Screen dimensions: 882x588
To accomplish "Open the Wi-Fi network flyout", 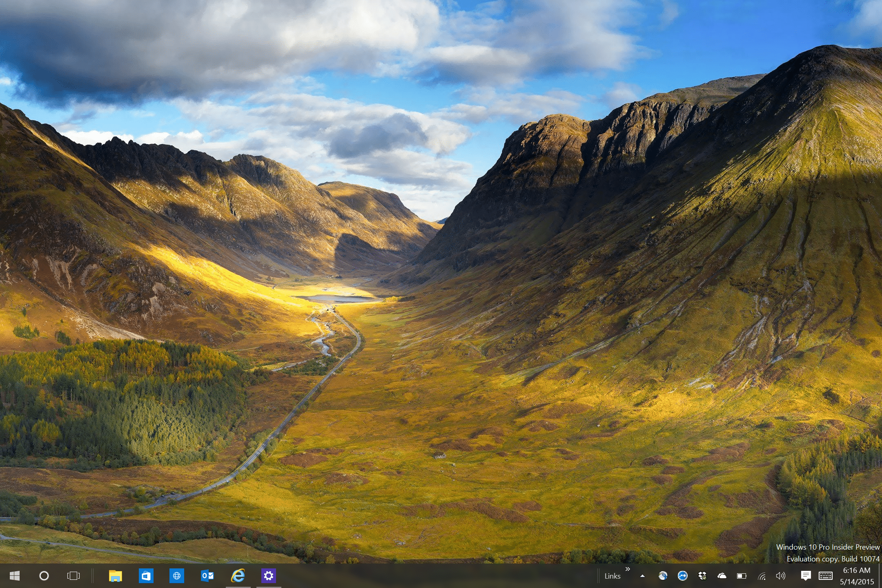I will (762, 576).
